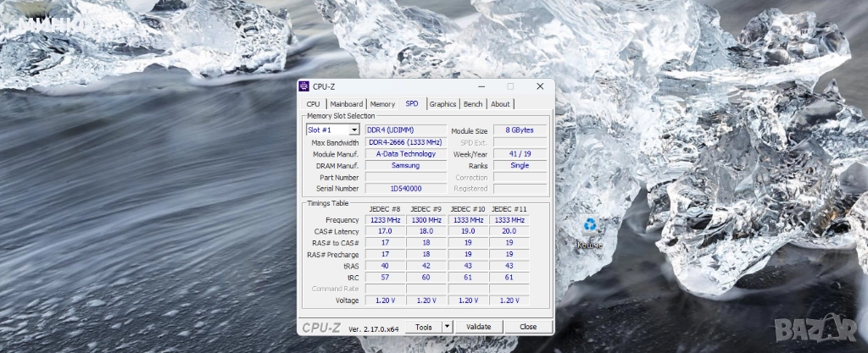Show the About tab
The width and height of the screenshot is (868, 353).
point(500,104)
